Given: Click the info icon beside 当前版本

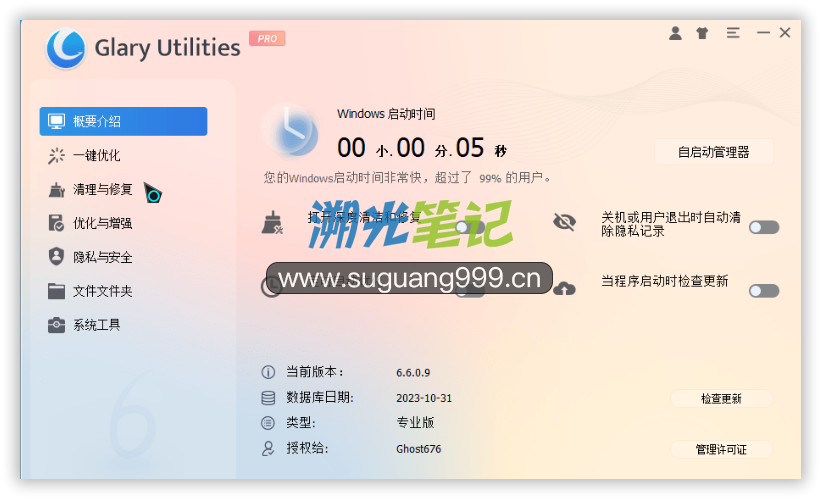Looking at the screenshot, I should point(268,372).
